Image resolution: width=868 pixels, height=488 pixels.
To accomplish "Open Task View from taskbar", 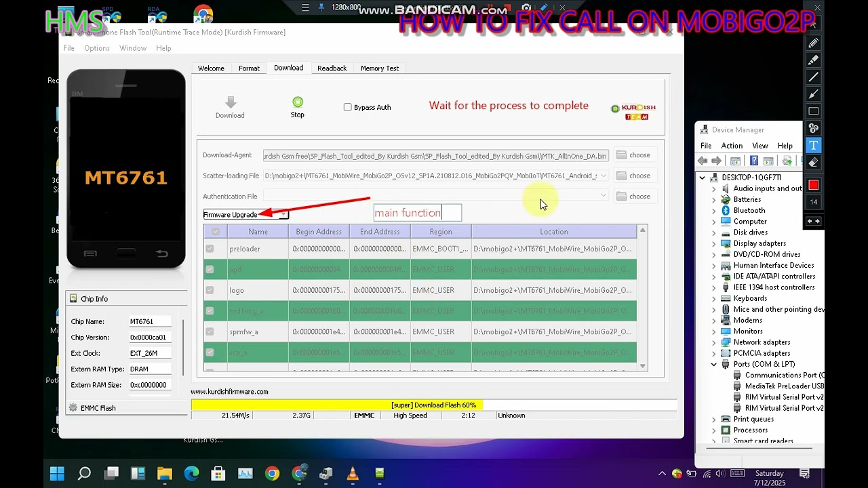I will (111, 473).
